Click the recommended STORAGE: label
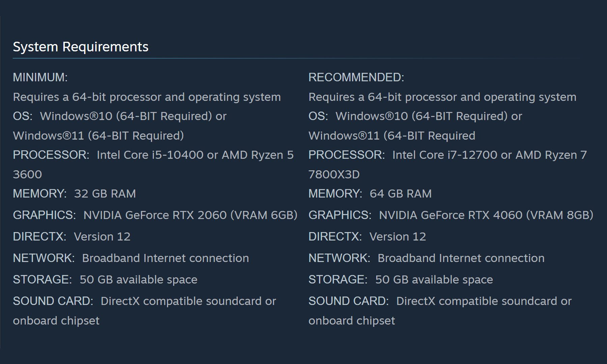 click(x=338, y=280)
